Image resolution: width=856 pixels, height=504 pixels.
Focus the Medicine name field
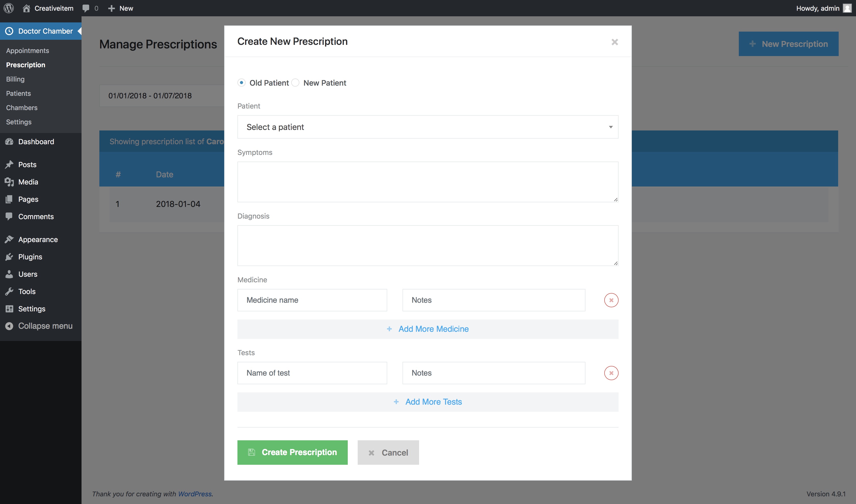pyautogui.click(x=312, y=300)
